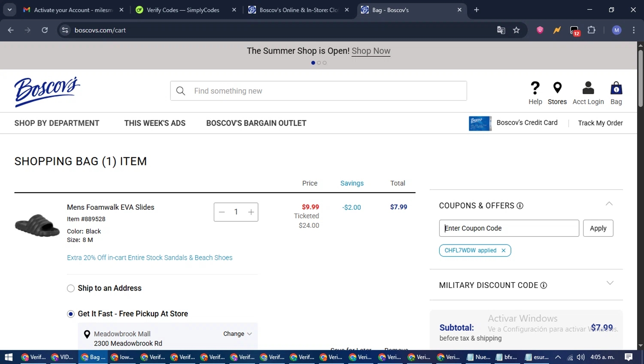Select Ship to an Address option
Screen dimensions: 644x364
(71, 288)
